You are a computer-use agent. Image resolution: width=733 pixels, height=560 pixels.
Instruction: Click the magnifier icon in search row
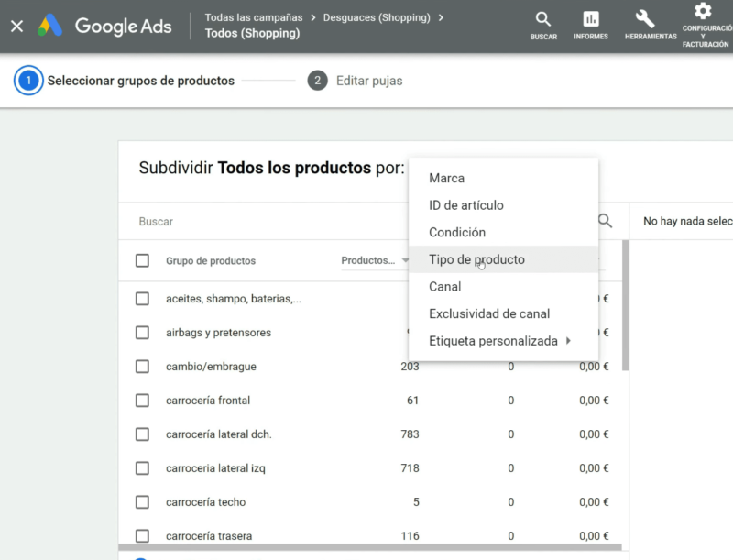tap(605, 221)
